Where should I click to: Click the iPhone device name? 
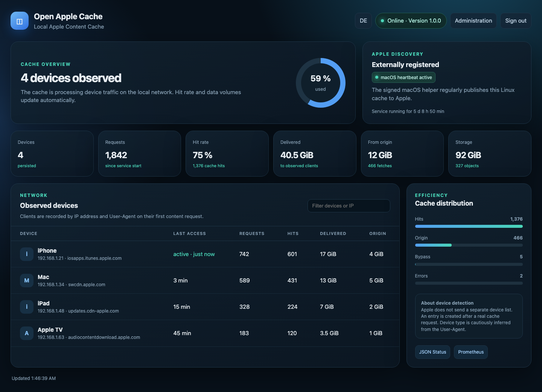tap(47, 251)
